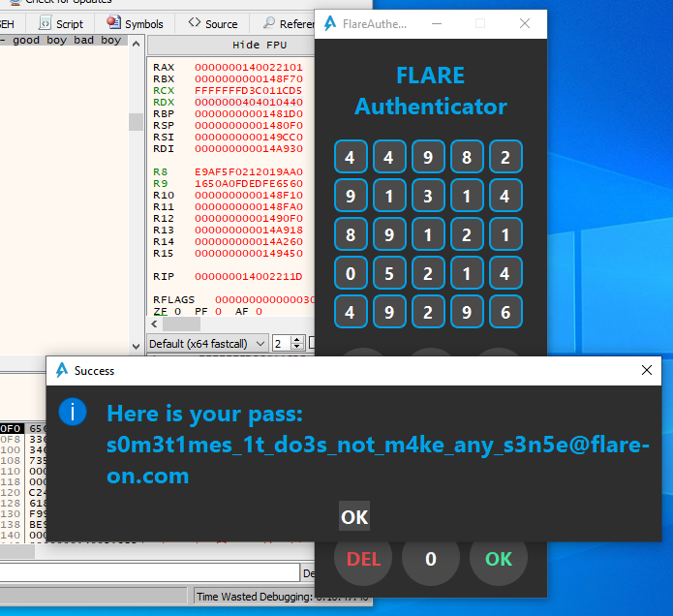Click the RFLAGS value
Viewport: 673px width, 616px height.
(264, 299)
